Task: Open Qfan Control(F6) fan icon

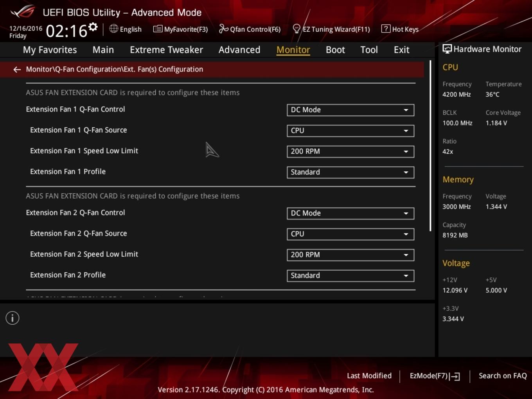Action: click(x=223, y=29)
